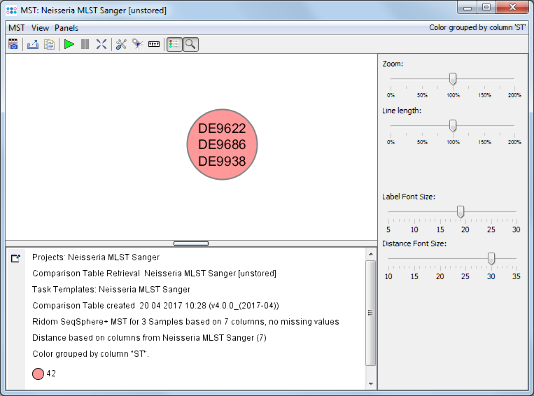
Task: Toggle the magnifier zoom panel icon
Action: tap(191, 44)
